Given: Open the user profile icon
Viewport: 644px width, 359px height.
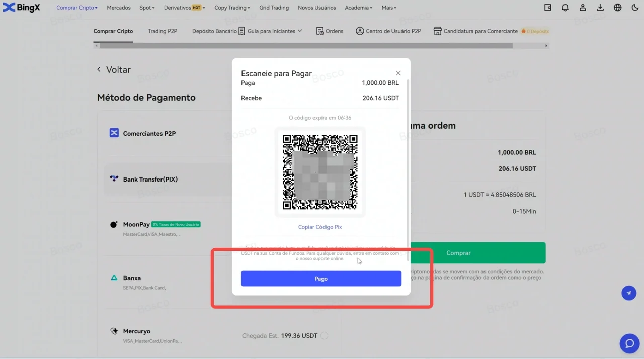Looking at the screenshot, I should [x=583, y=8].
